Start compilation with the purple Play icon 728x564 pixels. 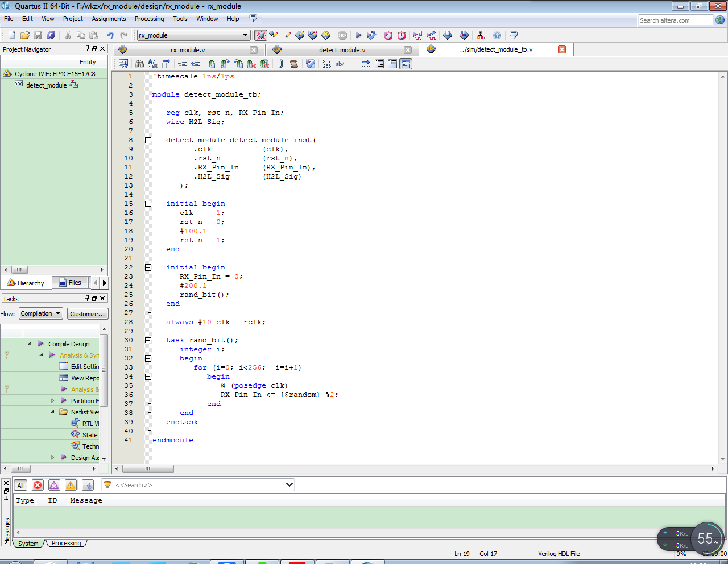[359, 35]
